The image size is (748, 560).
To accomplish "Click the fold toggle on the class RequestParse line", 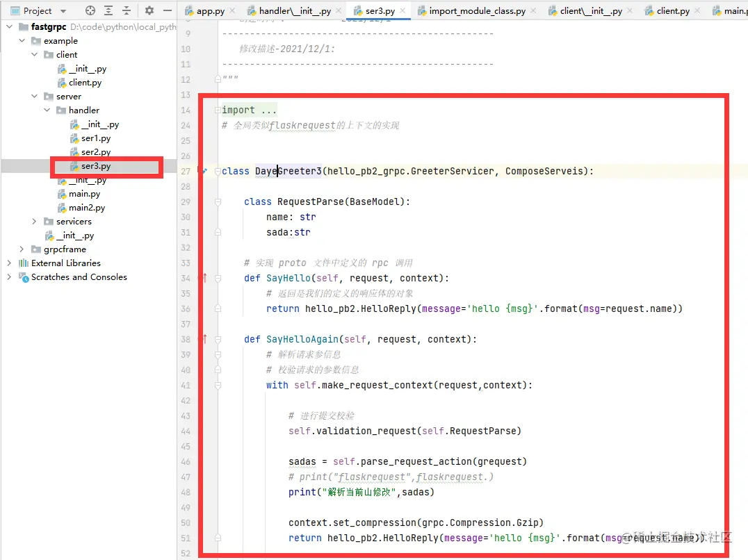I will [218, 201].
